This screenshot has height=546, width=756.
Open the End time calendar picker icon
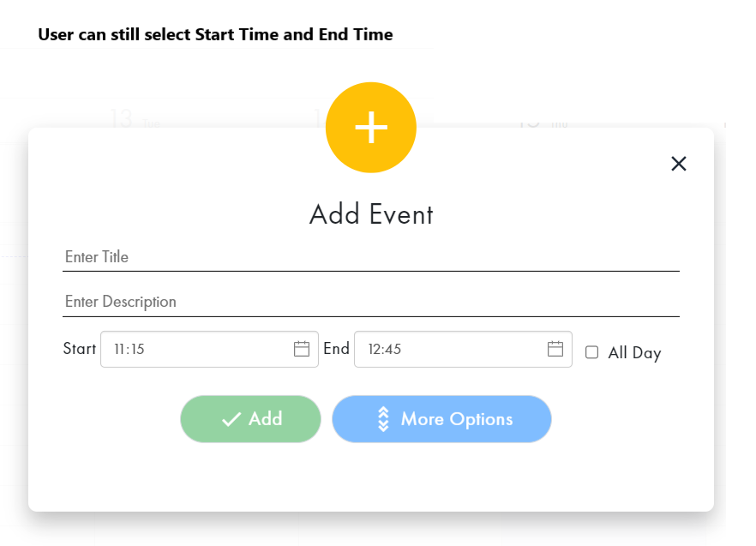click(556, 349)
